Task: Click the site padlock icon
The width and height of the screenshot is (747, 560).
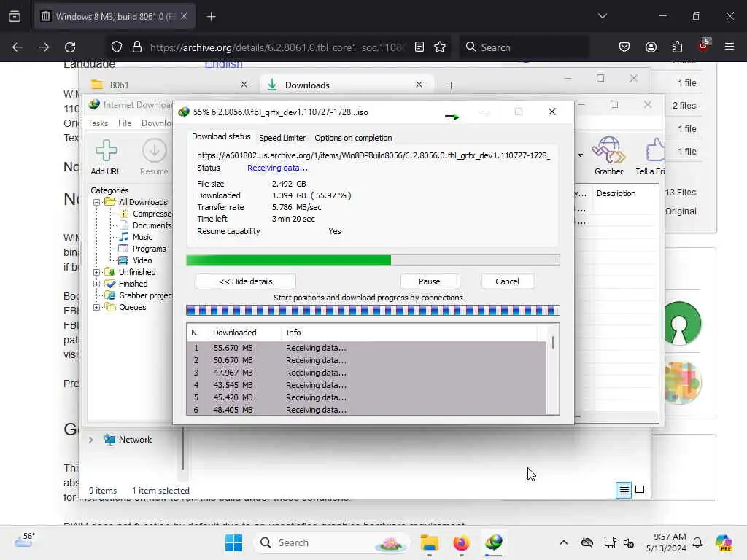Action: pos(137,47)
